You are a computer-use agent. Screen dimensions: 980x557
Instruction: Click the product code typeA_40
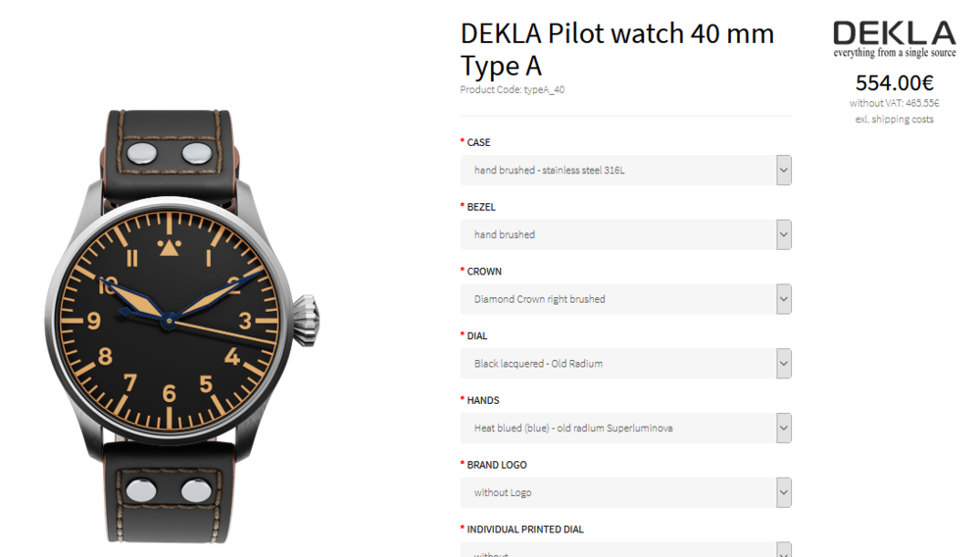[x=513, y=90]
